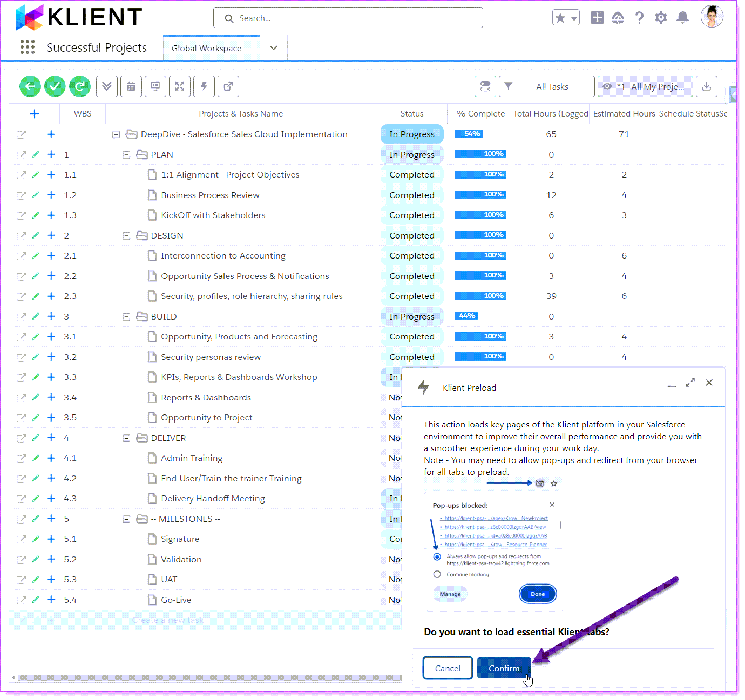745x700 pixels.
Task: Click the In Progress status of BUILD
Action: point(412,317)
